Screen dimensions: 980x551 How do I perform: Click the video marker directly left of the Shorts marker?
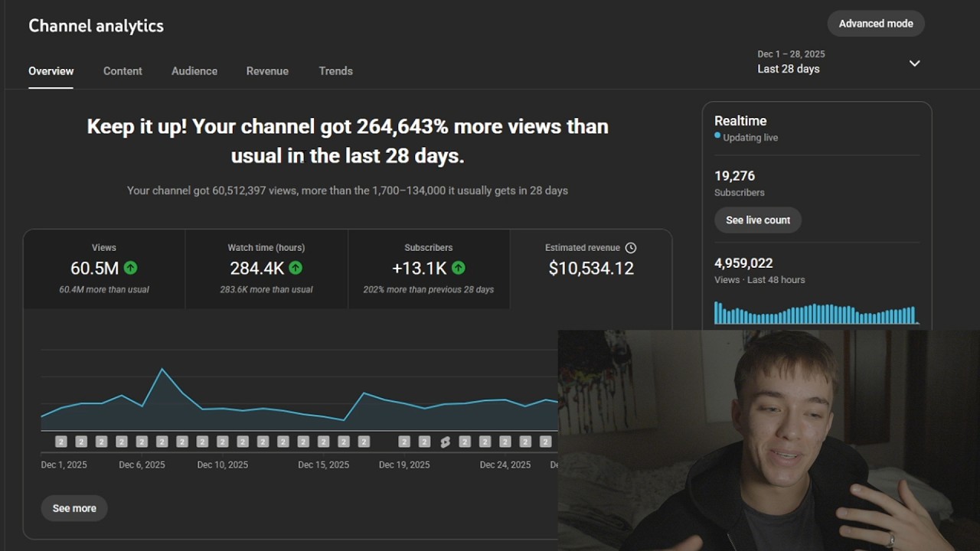(x=424, y=442)
